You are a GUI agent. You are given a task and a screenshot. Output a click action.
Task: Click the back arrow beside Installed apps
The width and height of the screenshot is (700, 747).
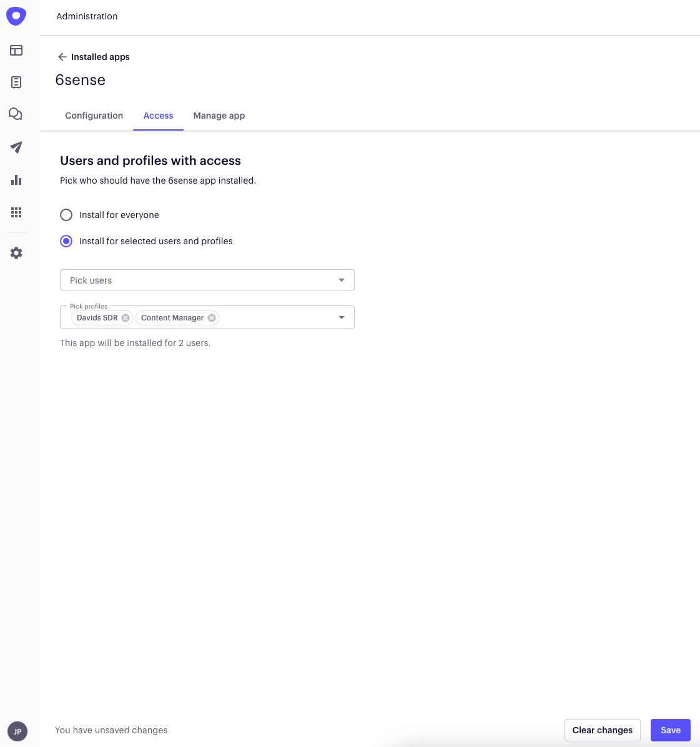62,57
